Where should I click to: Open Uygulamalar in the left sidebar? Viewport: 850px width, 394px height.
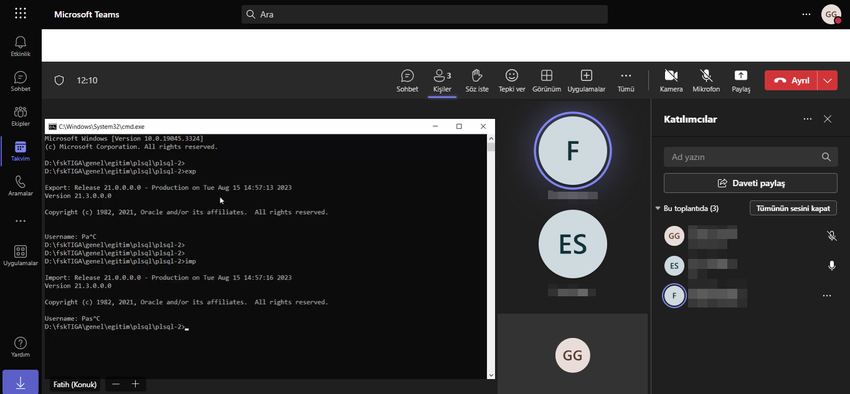coord(21,256)
